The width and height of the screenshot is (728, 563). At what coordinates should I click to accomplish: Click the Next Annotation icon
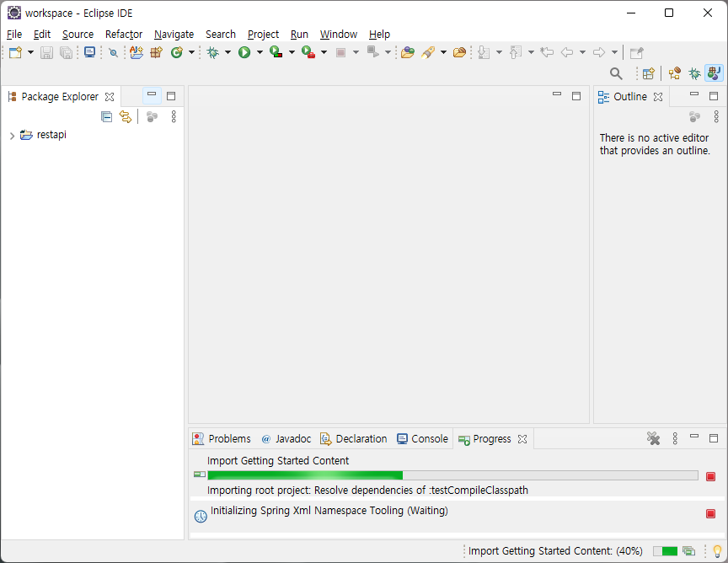coord(484,52)
